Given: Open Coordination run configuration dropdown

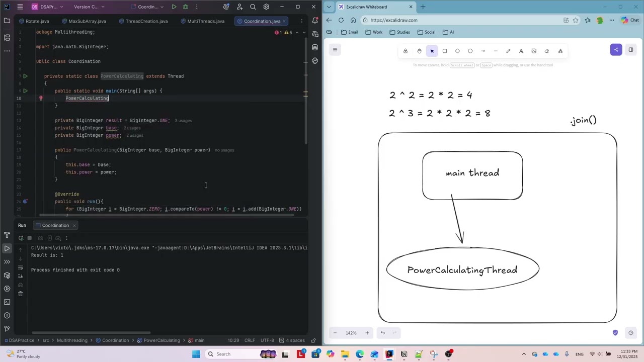Looking at the screenshot, I should [x=147, y=7].
